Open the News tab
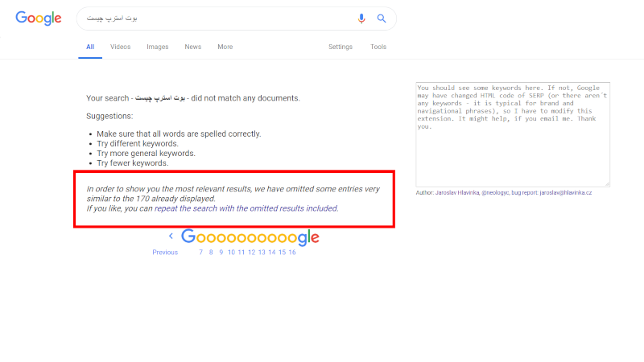644x362 pixels. [x=193, y=47]
